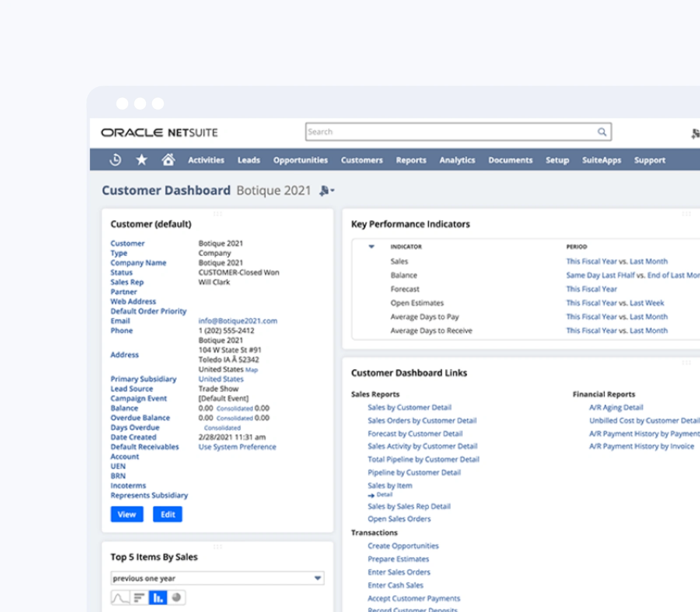Image resolution: width=700 pixels, height=612 pixels.
Task: Click the 'Average Days to Receive' indicator
Action: tap(431, 331)
